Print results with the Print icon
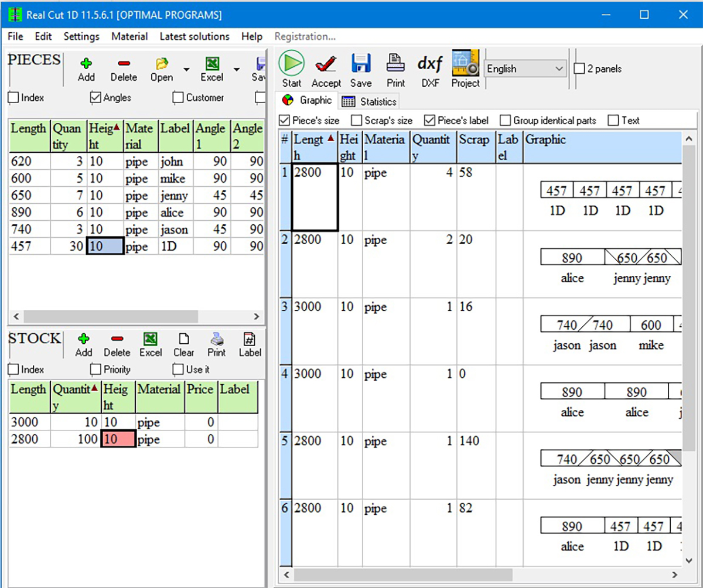Viewport: 703px width, 588px height. click(395, 63)
